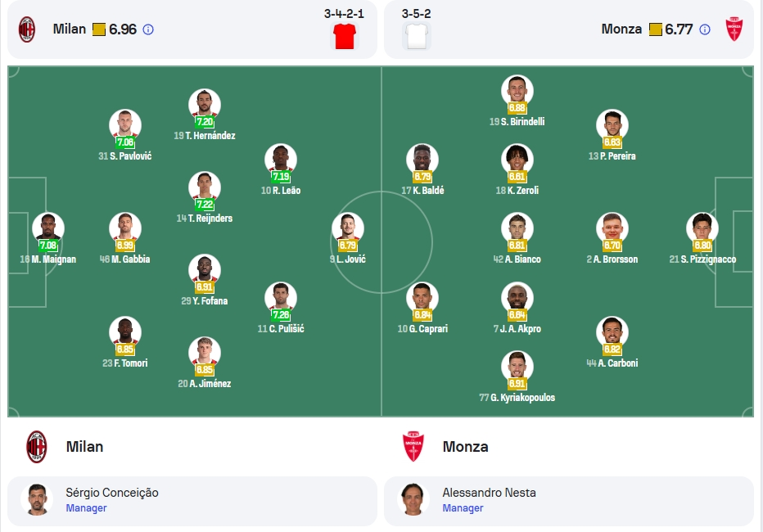Open Alessandro Nesta manager card
The width and height of the screenshot is (763, 532).
click(x=569, y=501)
